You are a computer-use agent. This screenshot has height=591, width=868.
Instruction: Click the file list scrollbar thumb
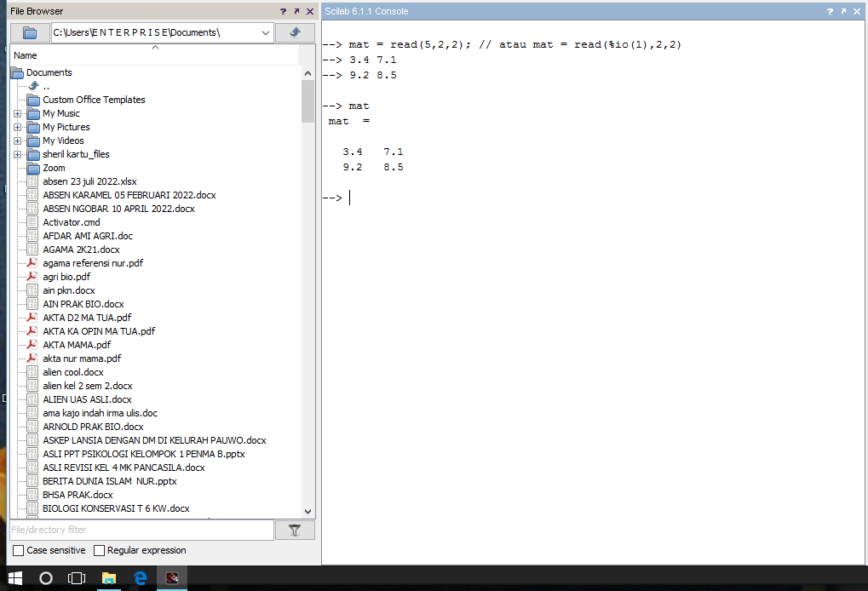(x=308, y=101)
